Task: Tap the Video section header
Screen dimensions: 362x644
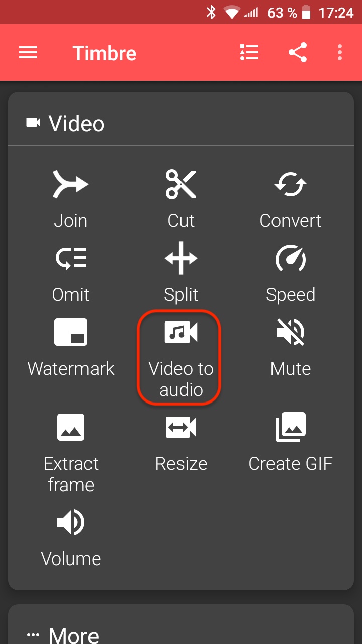Action: (x=65, y=123)
